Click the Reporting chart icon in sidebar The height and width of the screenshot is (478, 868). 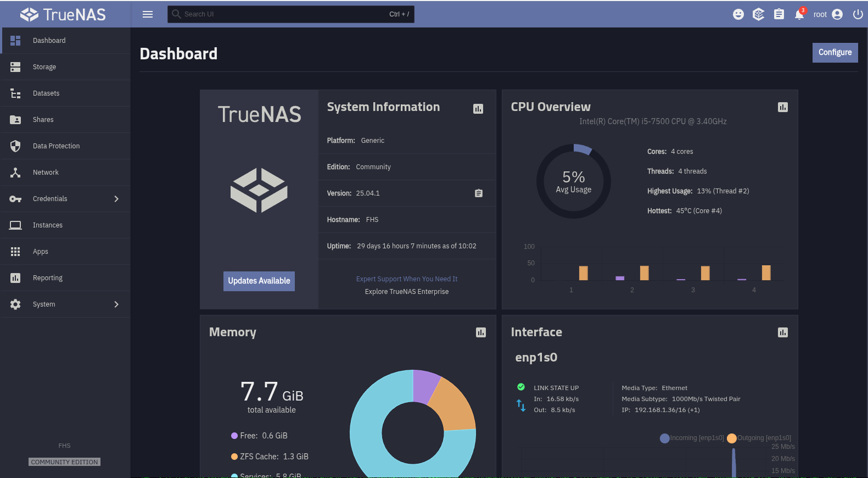[x=15, y=278]
